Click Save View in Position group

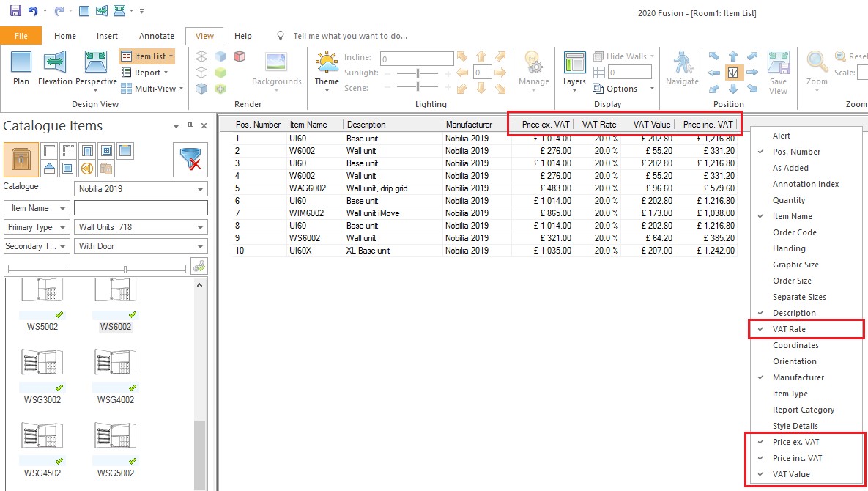[778, 73]
